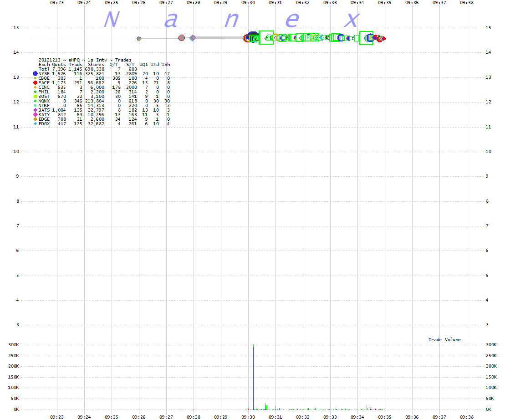505x420 pixels.
Task: Click the green NQNX legend square
Action: click(35, 101)
